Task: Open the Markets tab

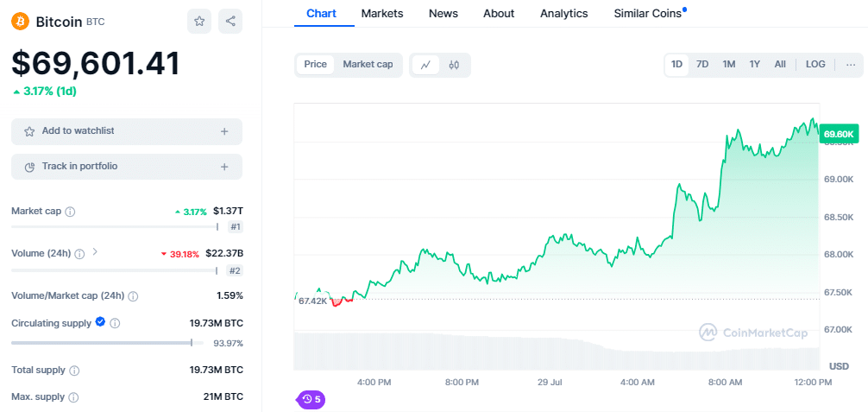Action: click(382, 13)
